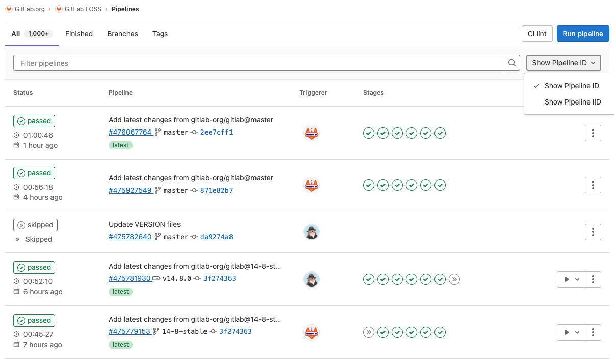614x364 pixels.
Task: Click the skipped stage icon on pipeline #475781930
Action: 454,279
